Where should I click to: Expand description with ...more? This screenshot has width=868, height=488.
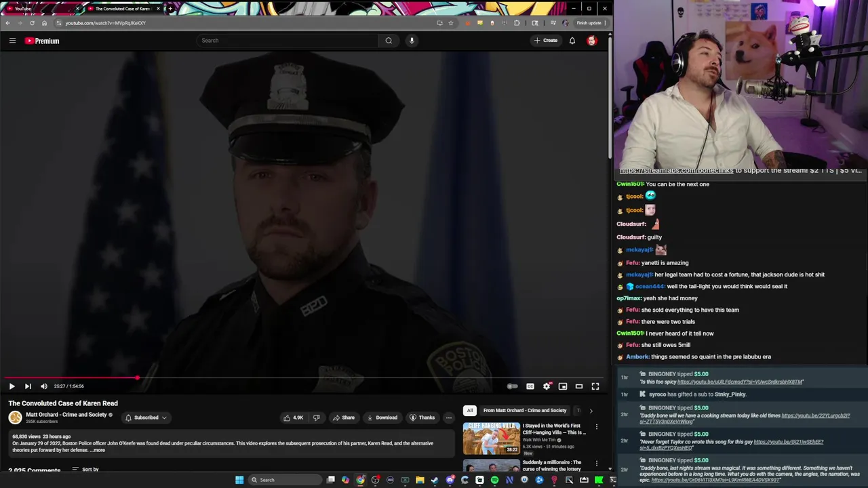tap(98, 450)
